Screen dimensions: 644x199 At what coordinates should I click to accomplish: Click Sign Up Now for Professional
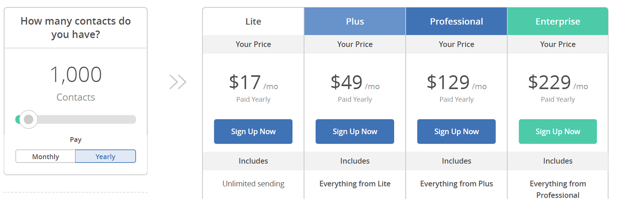(x=456, y=132)
